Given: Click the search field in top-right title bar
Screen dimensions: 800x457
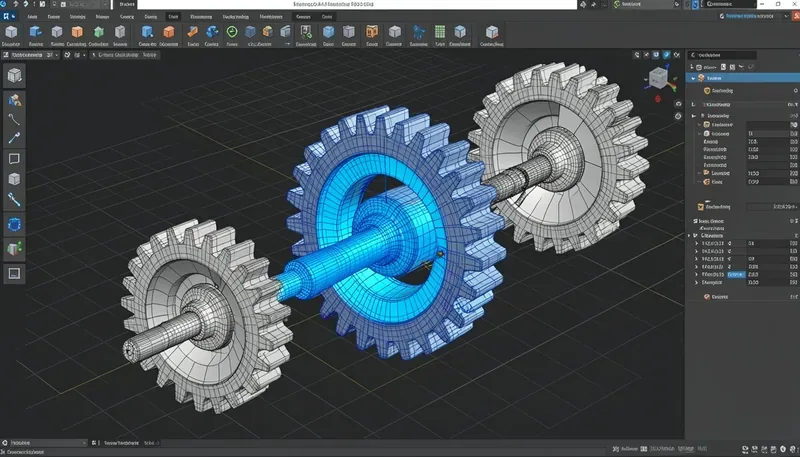Looking at the screenshot, I should click(x=731, y=4).
